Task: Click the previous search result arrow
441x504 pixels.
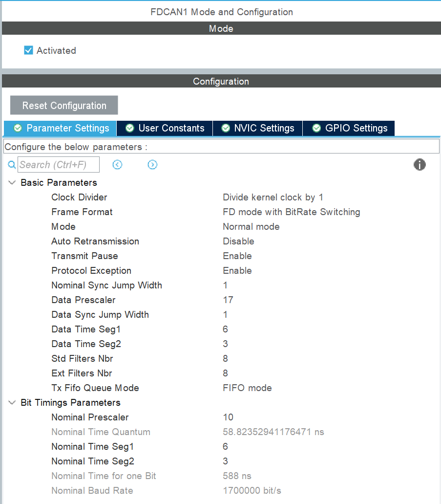Action: point(117,165)
